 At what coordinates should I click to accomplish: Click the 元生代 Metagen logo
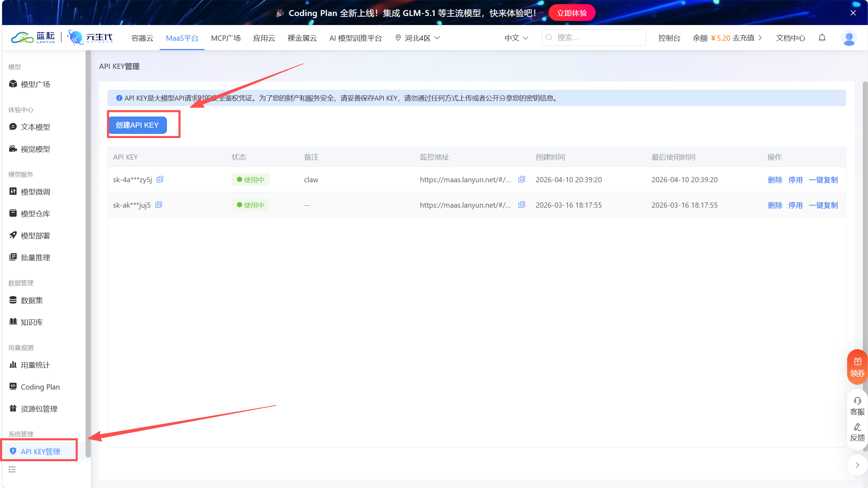[90, 38]
